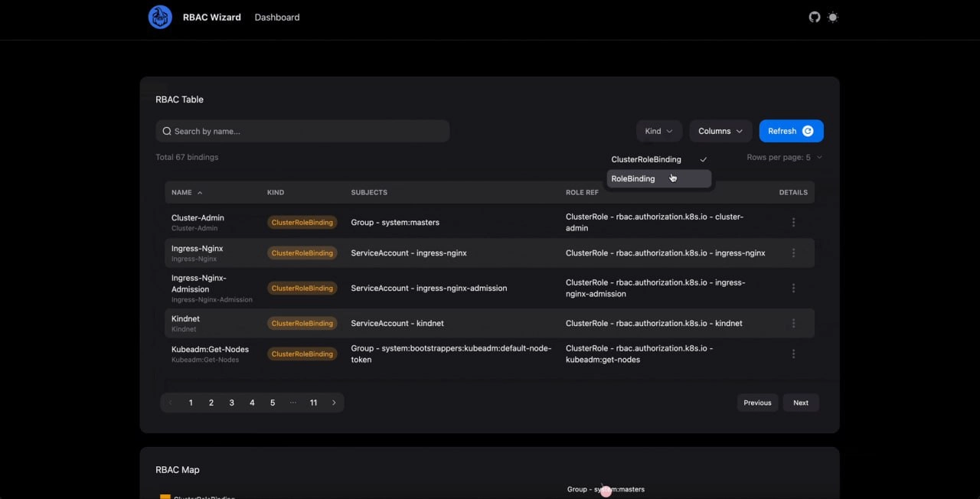Open details menu for Ingress-Nginx row
980x499 pixels.
pyautogui.click(x=793, y=253)
